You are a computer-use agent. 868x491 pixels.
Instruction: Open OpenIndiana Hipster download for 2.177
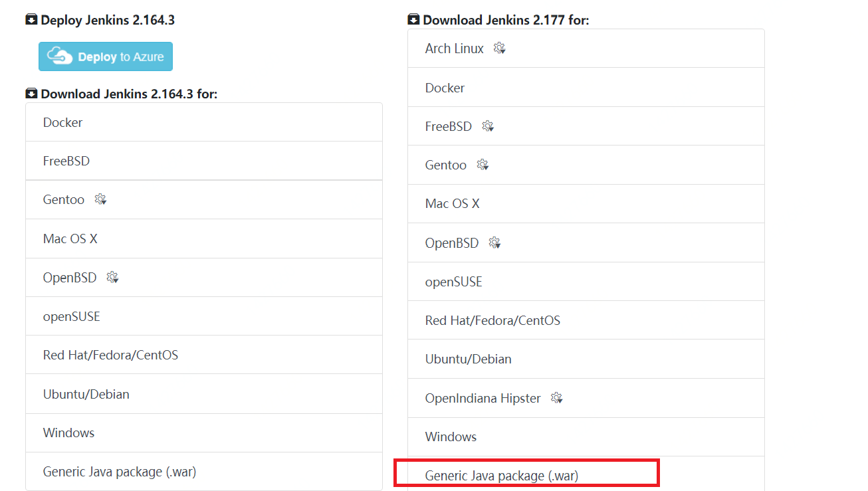[586, 398]
